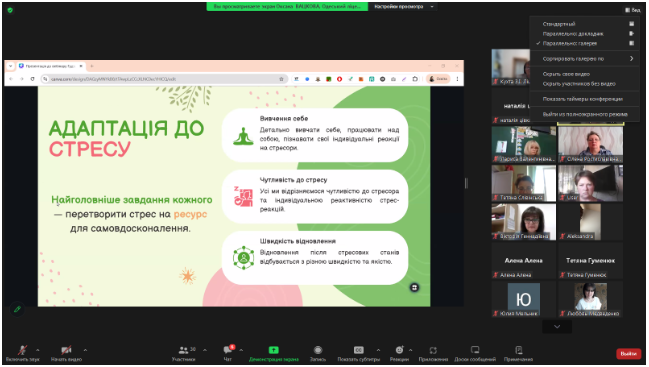
Task: Click the green encryption shield icon
Action: pyautogui.click(x=10, y=10)
